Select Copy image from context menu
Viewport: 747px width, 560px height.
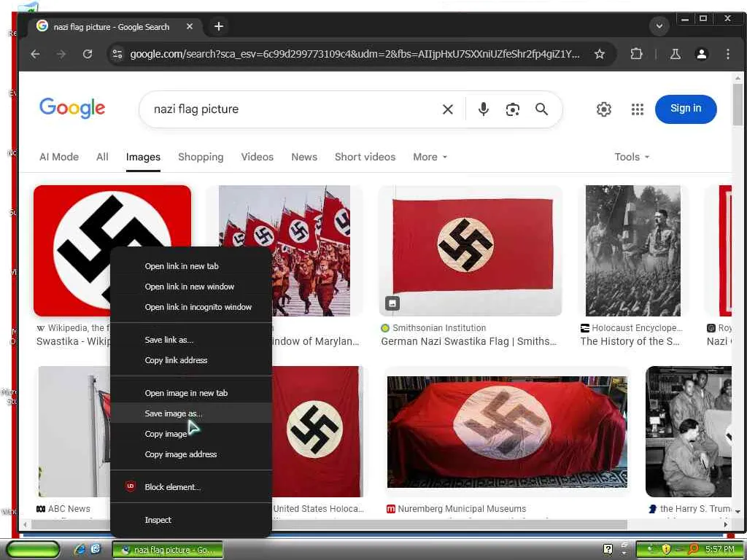coord(191,434)
